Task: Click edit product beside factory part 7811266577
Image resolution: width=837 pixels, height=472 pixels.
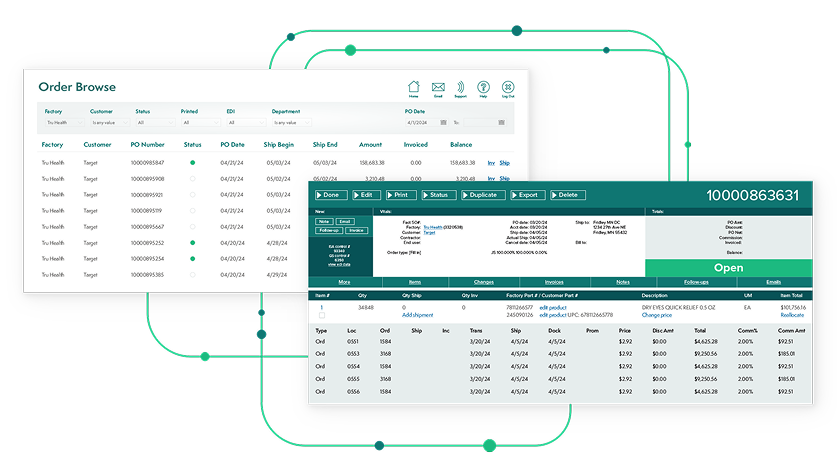Action: point(552,308)
